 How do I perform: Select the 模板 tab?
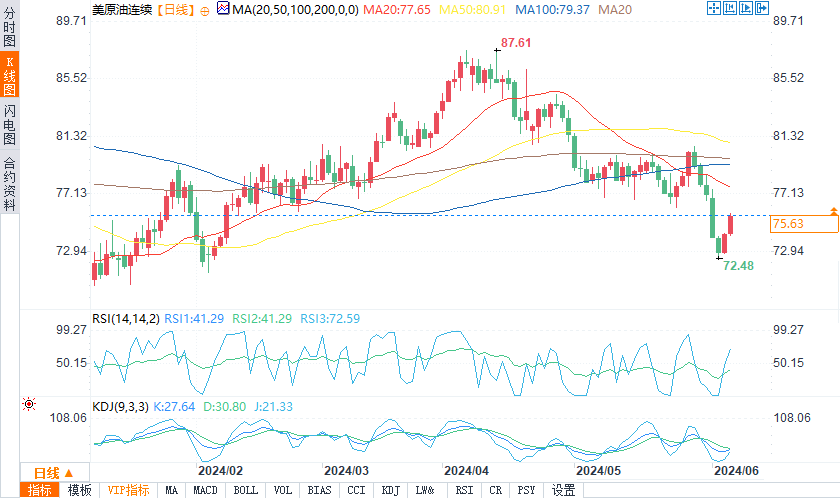[79, 490]
